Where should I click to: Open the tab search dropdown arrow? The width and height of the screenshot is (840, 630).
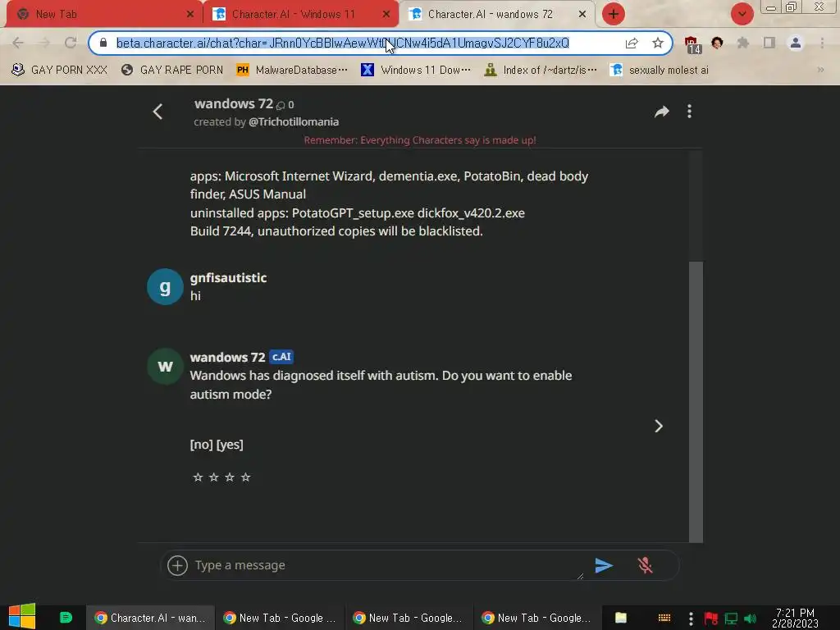click(742, 14)
